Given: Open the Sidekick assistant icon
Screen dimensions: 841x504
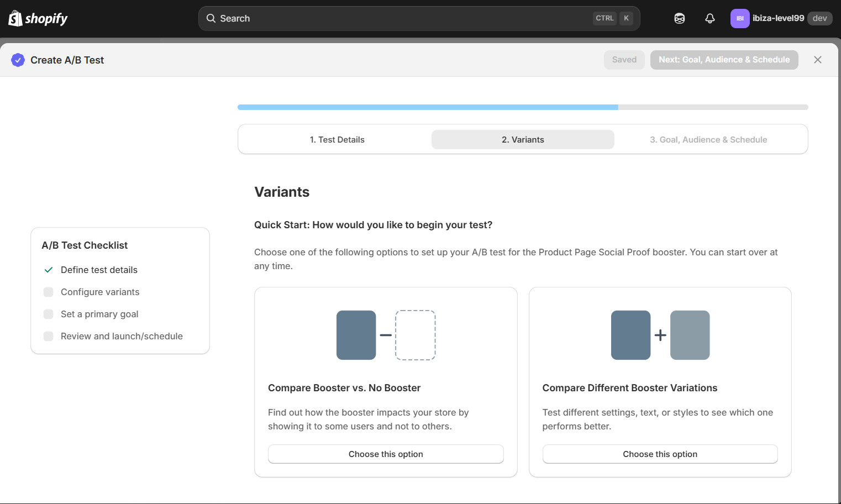Looking at the screenshot, I should 679,18.
